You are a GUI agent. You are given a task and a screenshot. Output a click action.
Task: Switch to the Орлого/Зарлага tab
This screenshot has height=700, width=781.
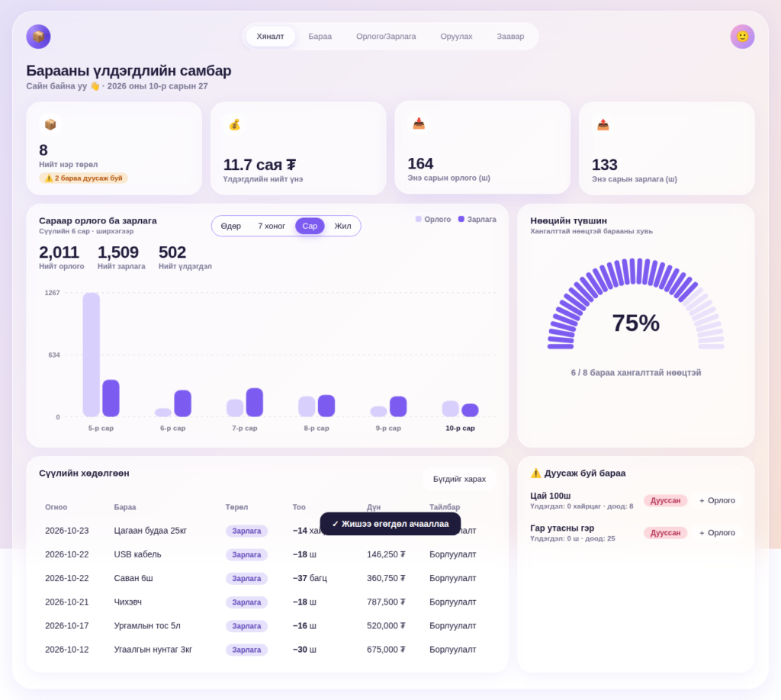click(386, 37)
